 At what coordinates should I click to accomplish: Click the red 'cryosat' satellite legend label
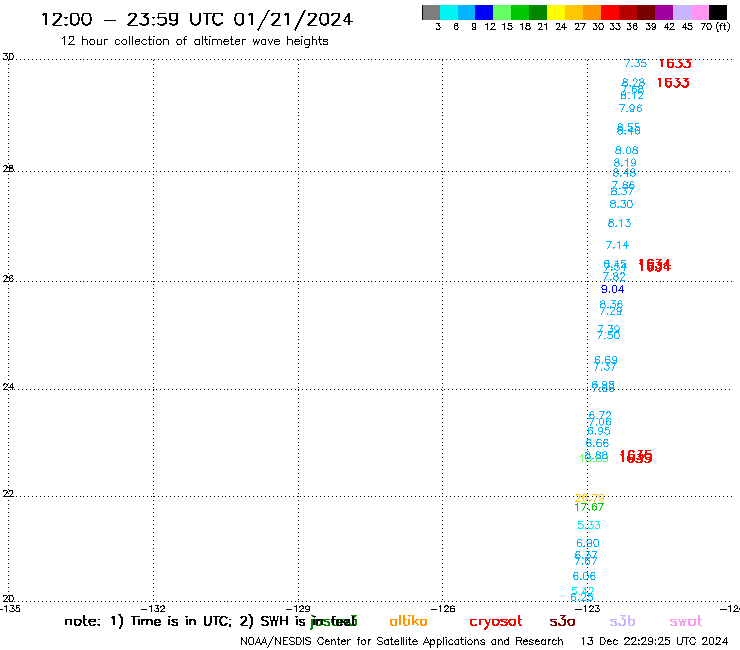coord(496,621)
